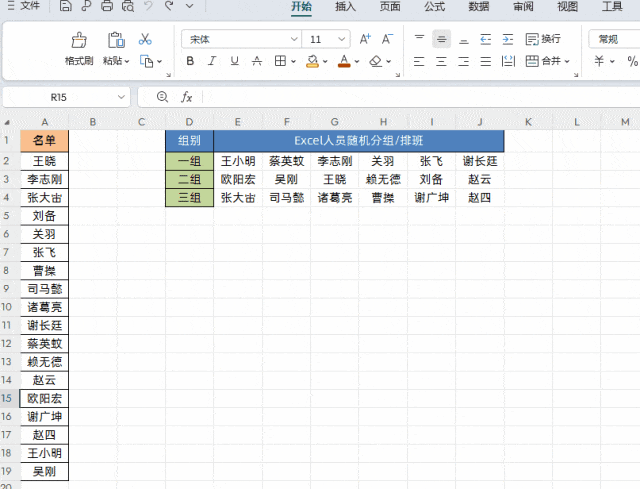The width and height of the screenshot is (640, 489).
Task: Open the Name Box dropdown arrow
Action: 121,97
